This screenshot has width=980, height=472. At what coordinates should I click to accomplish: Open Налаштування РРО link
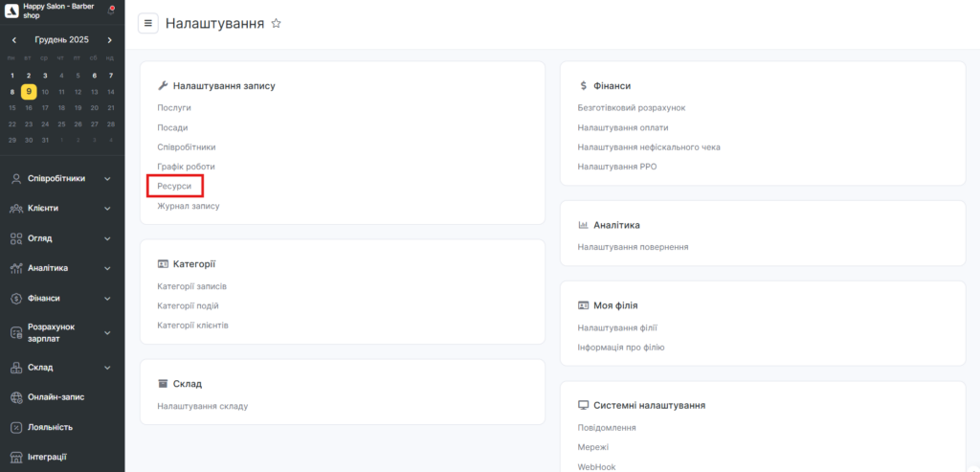pos(617,167)
